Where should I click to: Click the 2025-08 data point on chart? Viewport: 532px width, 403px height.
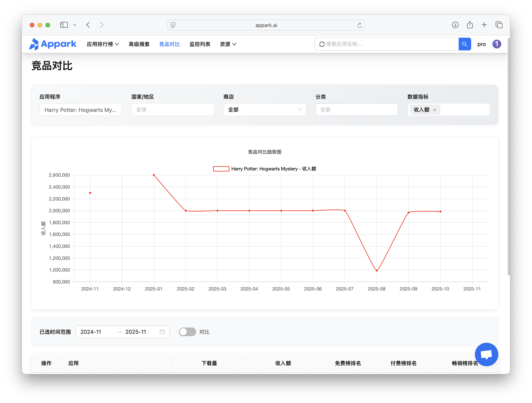(377, 270)
